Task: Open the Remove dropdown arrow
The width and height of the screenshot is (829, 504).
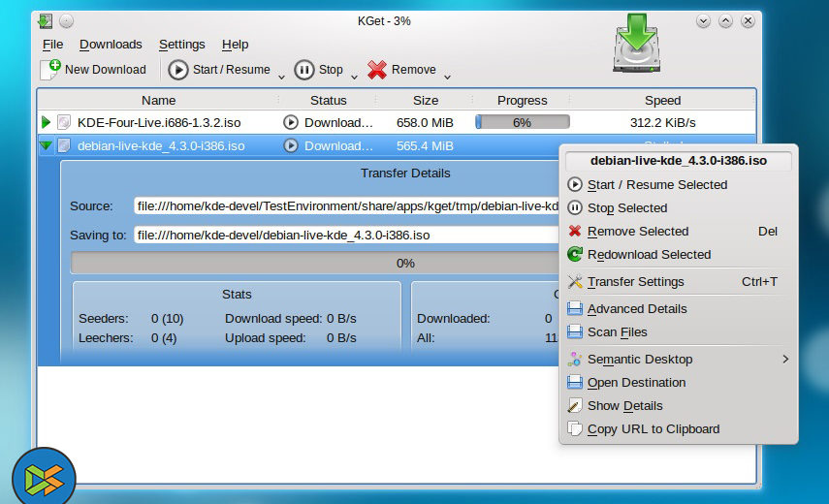Action: click(447, 78)
